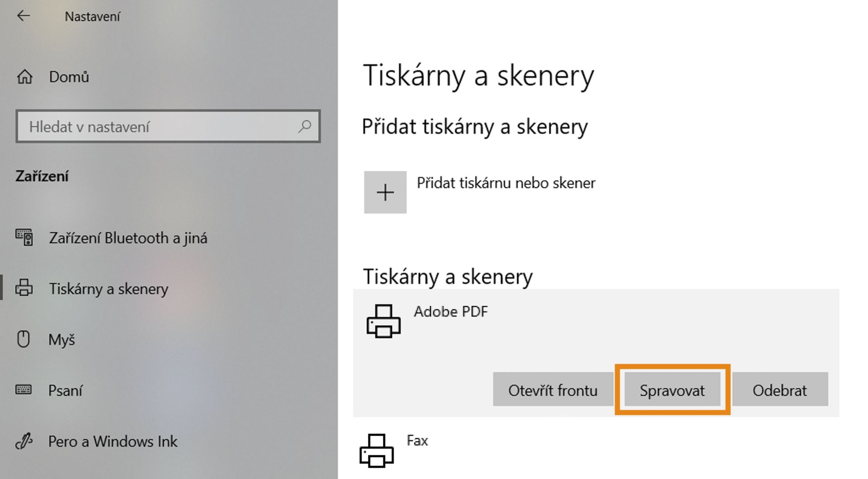Click the Domů home icon
This screenshot has height=479, width=868.
[26, 77]
